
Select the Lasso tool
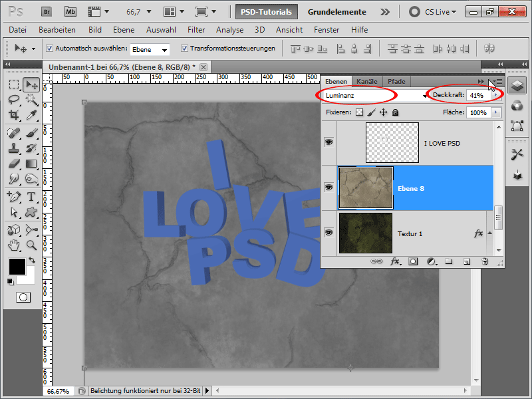pyautogui.click(x=14, y=100)
